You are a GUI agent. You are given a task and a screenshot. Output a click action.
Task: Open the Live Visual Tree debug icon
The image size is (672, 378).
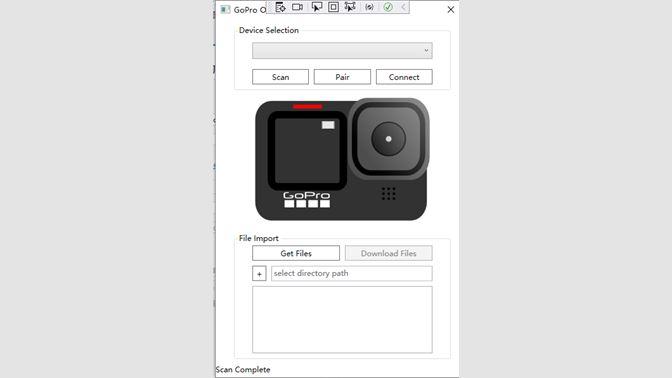pyautogui.click(x=280, y=7)
